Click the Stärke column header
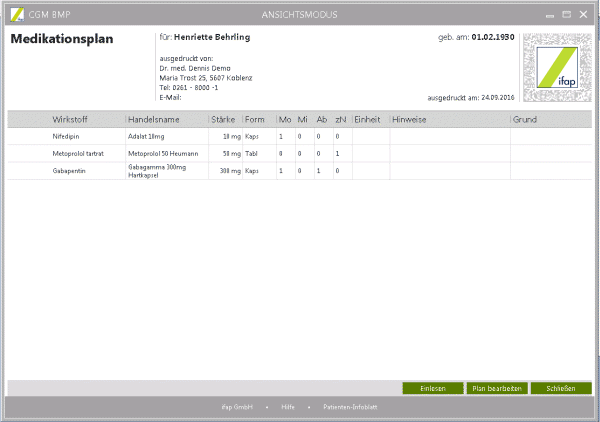600x422 pixels. [x=224, y=119]
